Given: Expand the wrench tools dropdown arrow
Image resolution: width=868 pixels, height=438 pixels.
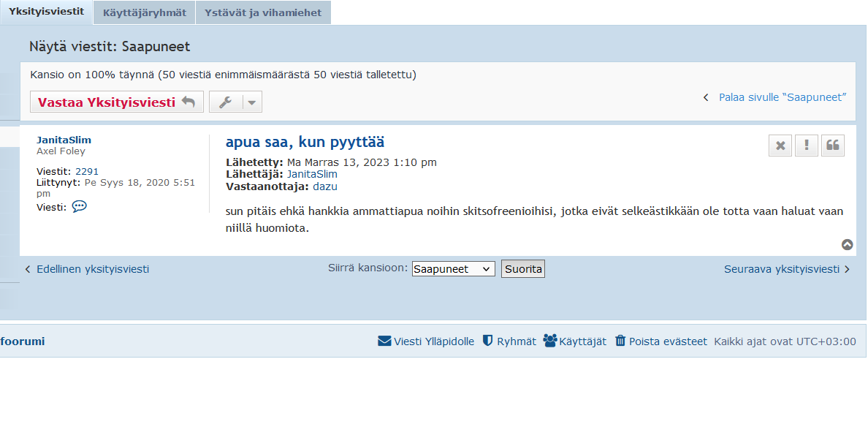Looking at the screenshot, I should (x=252, y=102).
